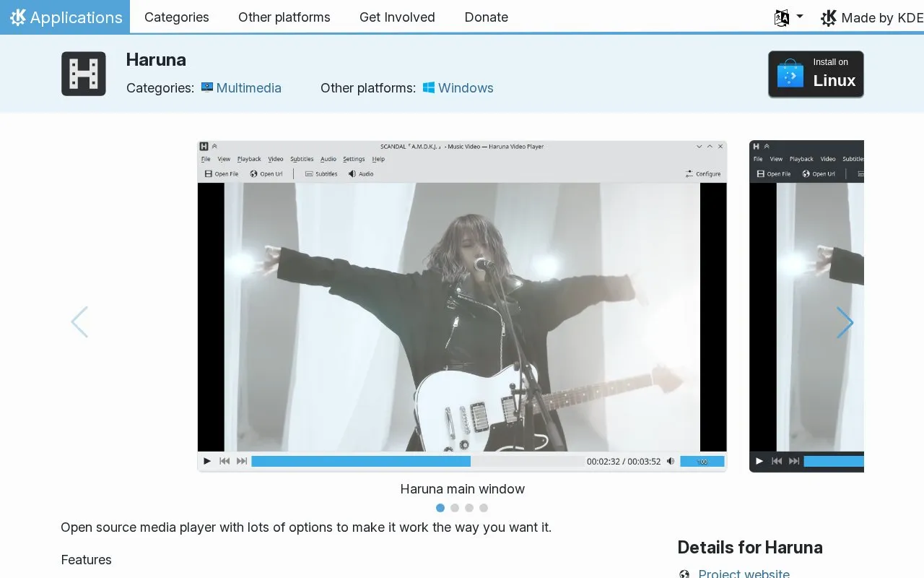924x578 pixels.
Task: Open the Windows platform link
Action: pos(458,88)
